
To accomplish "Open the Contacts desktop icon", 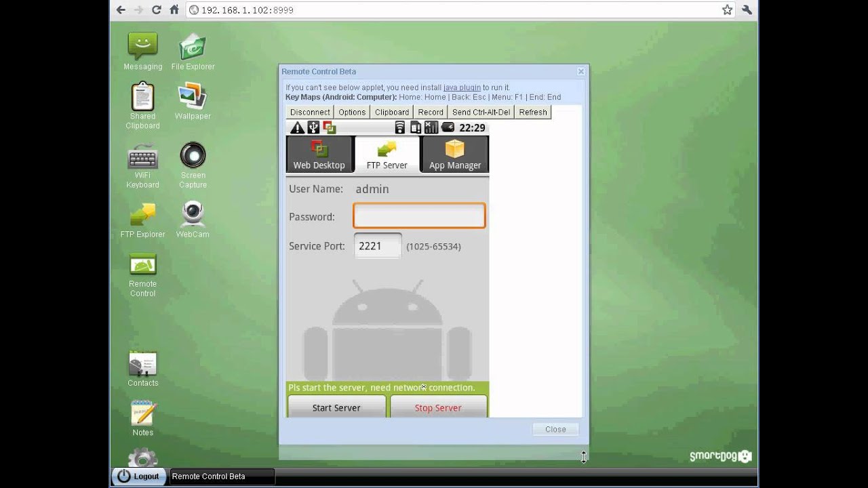I will 142,369.
